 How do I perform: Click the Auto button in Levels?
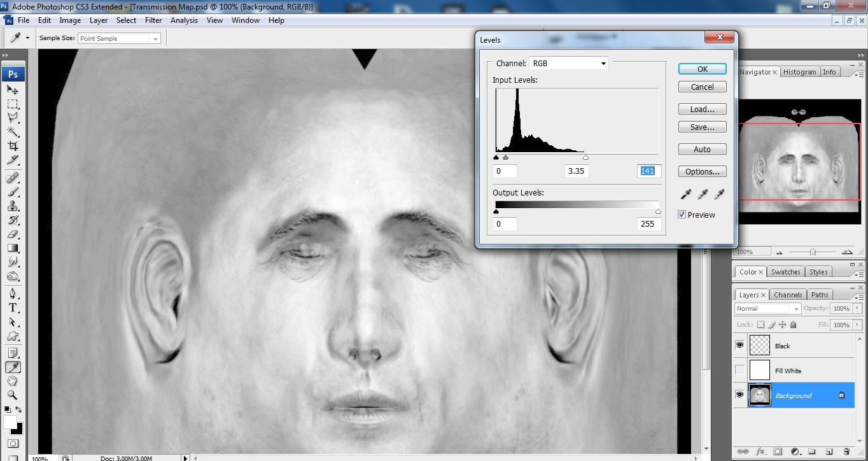pyautogui.click(x=703, y=149)
